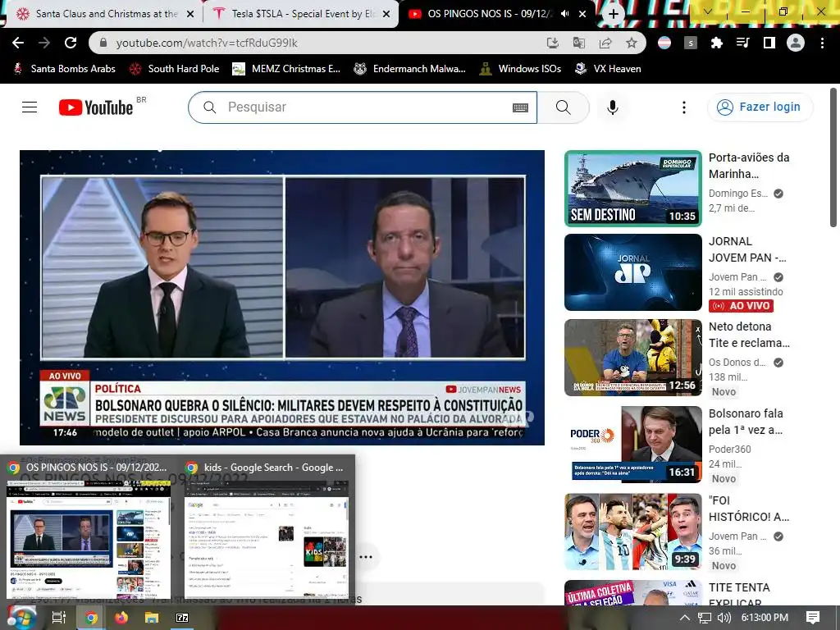Screen dimensions: 840x630
Task: Open 'FOI HISTÓRICO! A...' video title
Action: point(749,509)
